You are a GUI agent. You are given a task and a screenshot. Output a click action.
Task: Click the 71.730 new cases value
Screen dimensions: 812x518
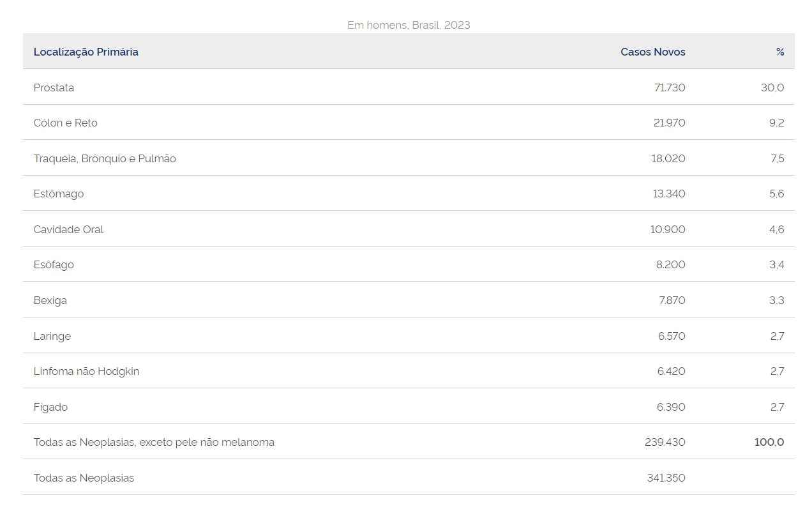pos(670,88)
